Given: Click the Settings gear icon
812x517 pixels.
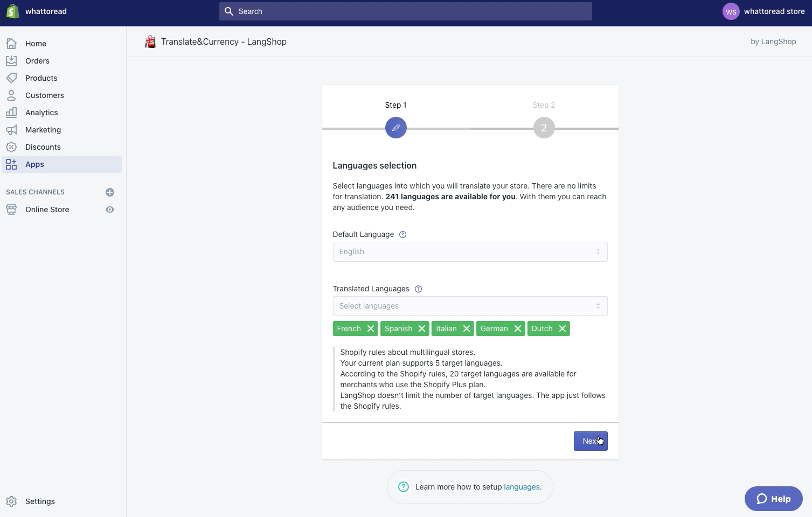Looking at the screenshot, I should point(11,501).
